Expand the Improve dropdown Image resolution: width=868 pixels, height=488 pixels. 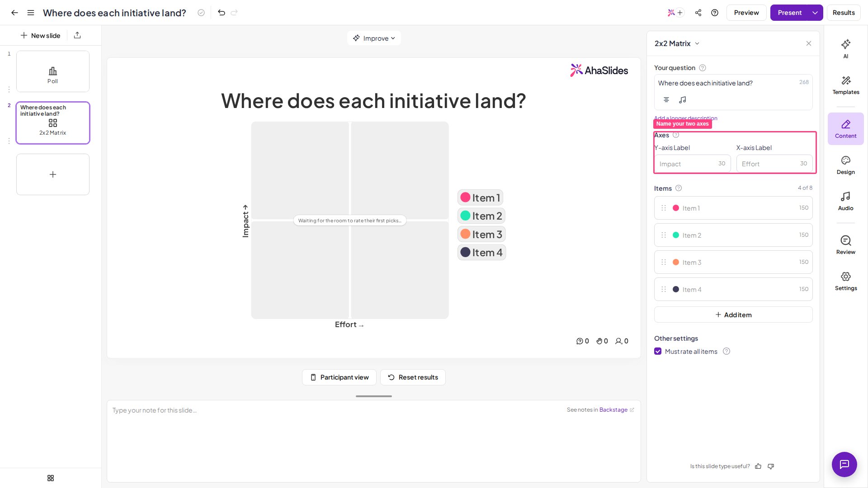point(374,38)
